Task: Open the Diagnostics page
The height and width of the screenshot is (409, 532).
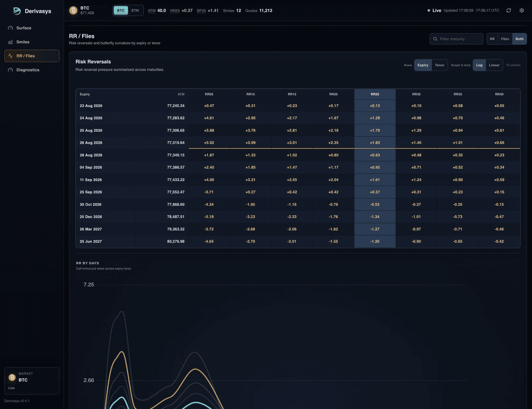Action: click(32, 70)
